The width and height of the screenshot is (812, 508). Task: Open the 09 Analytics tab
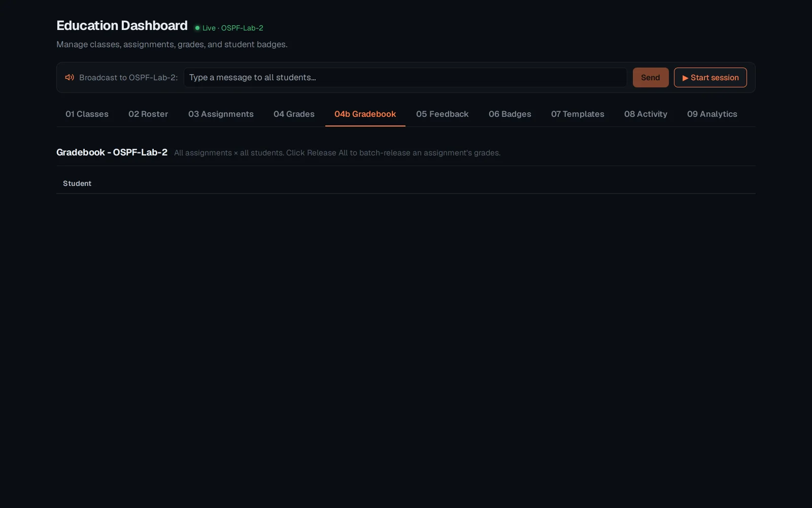pyautogui.click(x=712, y=114)
